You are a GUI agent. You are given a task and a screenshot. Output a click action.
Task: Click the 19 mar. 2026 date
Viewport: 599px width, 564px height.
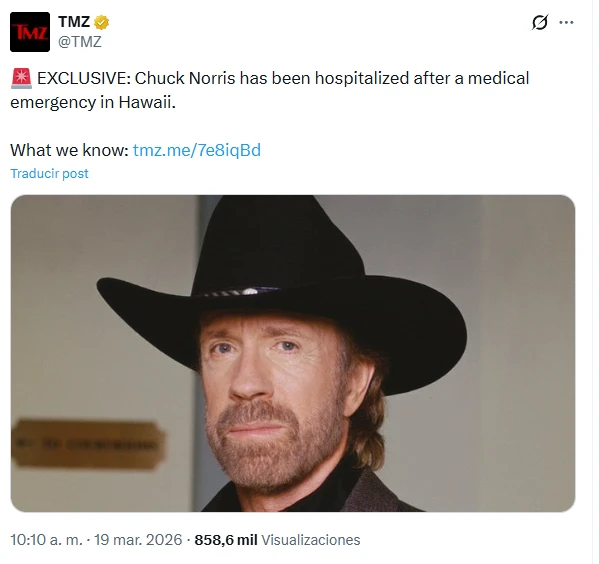[138, 540]
